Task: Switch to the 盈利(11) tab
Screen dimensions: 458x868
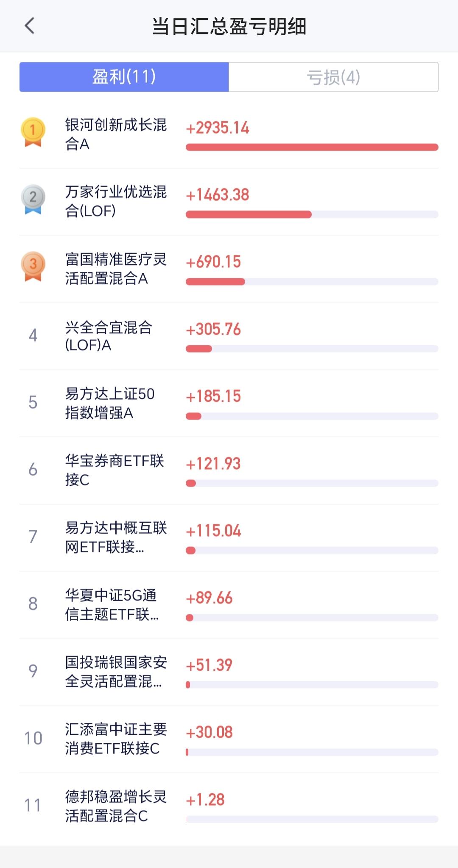Action: coord(124,77)
